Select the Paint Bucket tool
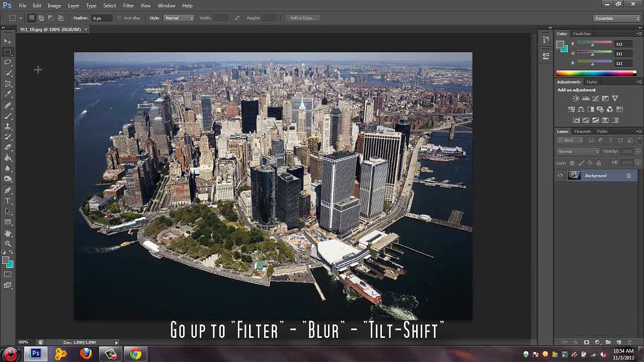 (x=8, y=158)
